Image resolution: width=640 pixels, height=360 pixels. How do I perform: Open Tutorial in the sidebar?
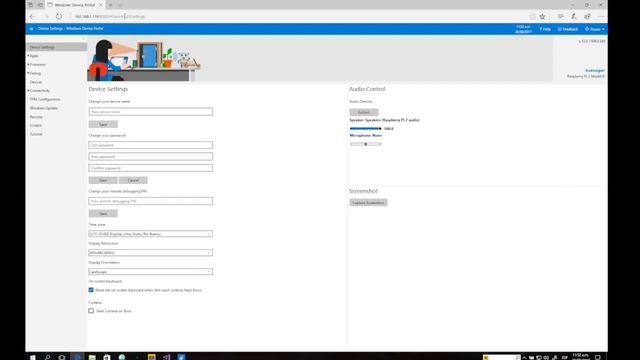[x=36, y=134]
